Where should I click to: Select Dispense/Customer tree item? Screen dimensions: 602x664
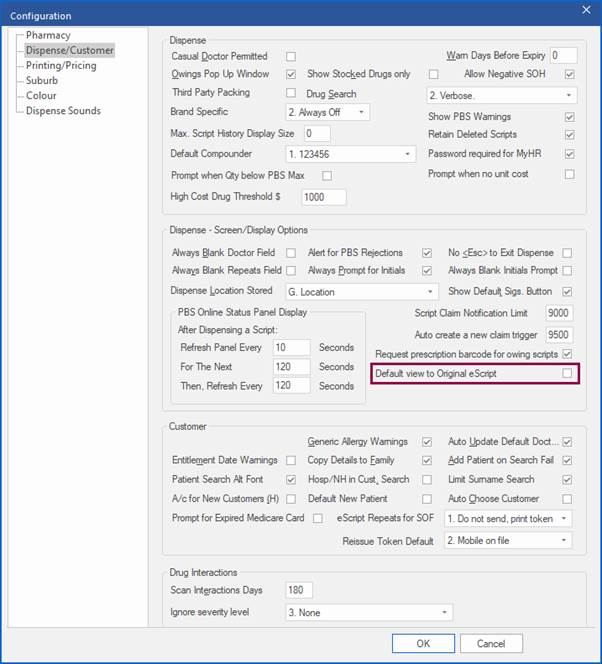pos(69,50)
